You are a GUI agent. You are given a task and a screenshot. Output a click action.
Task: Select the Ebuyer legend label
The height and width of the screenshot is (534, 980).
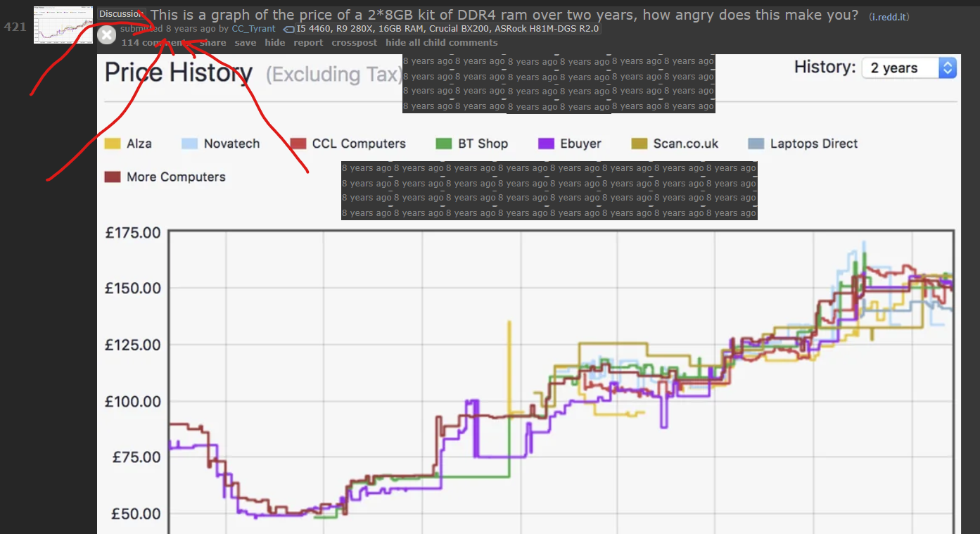point(580,144)
